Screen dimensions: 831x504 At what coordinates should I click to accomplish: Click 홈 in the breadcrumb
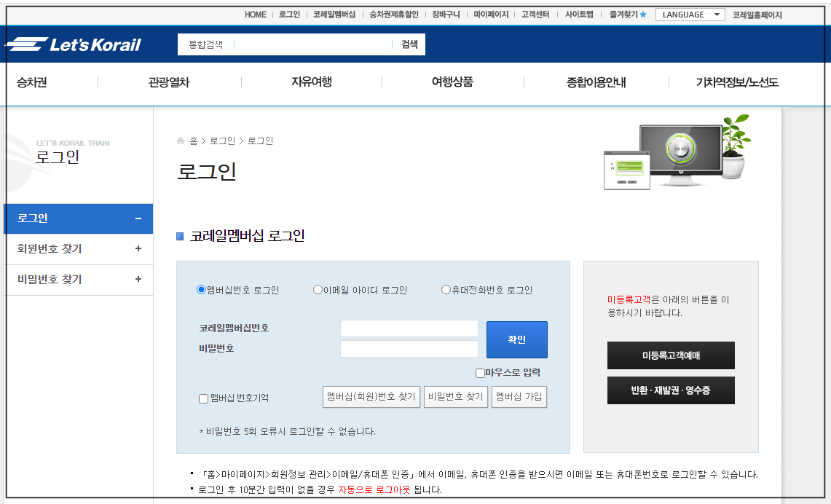[x=194, y=141]
